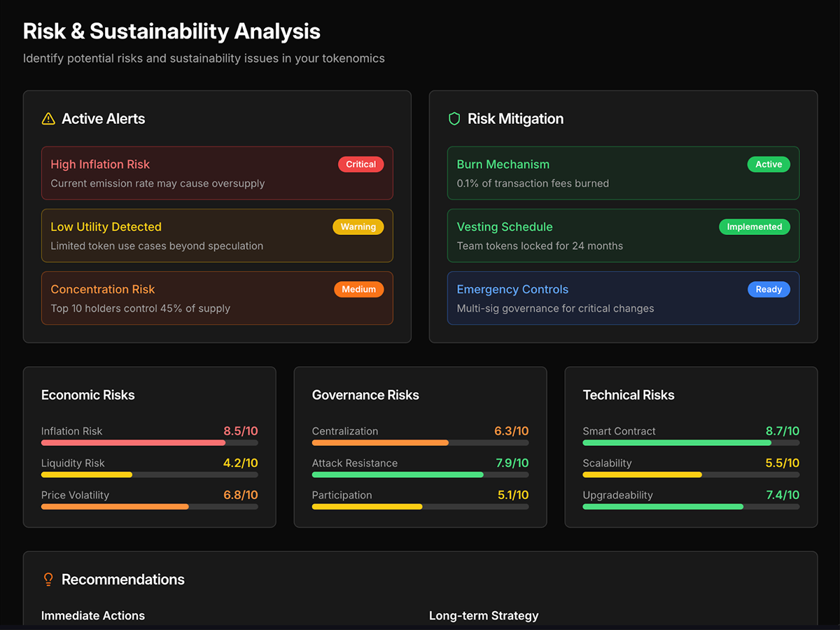Click the Technical Risks card heading
This screenshot has width=840, height=630.
pos(629,395)
